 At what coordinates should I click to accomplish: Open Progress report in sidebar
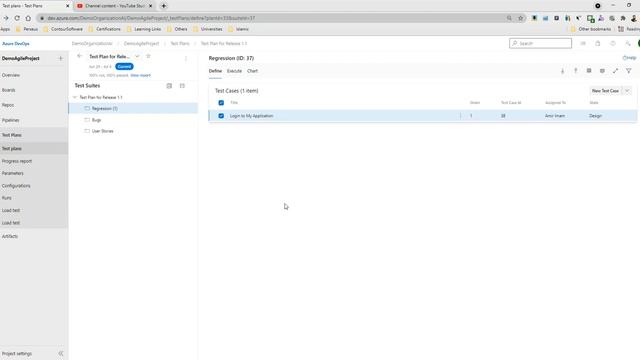coord(17,161)
